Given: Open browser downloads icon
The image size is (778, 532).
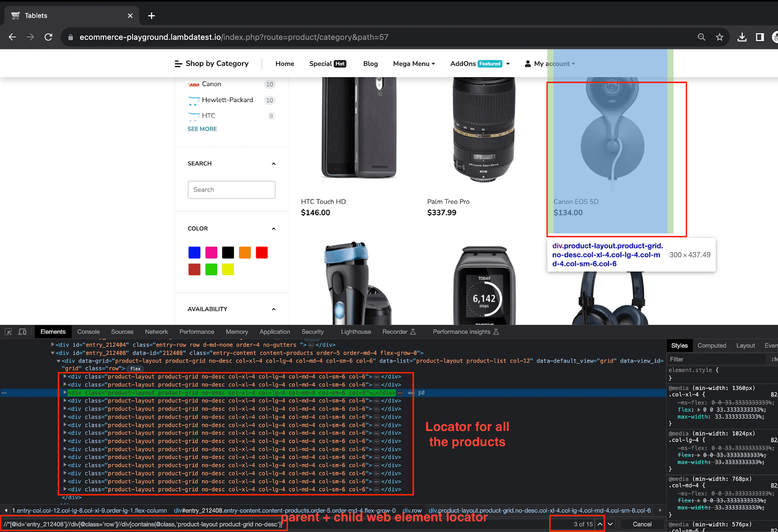Looking at the screenshot, I should coord(742,37).
